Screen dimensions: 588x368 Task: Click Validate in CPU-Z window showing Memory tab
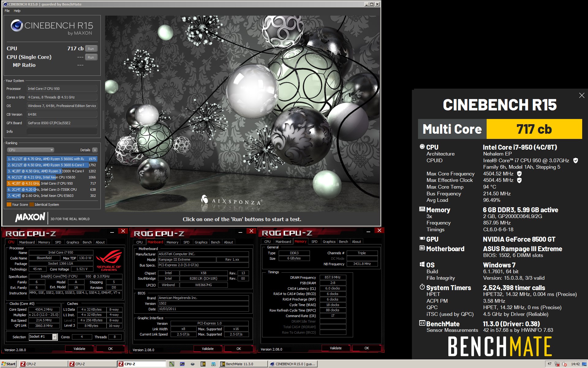(336, 348)
